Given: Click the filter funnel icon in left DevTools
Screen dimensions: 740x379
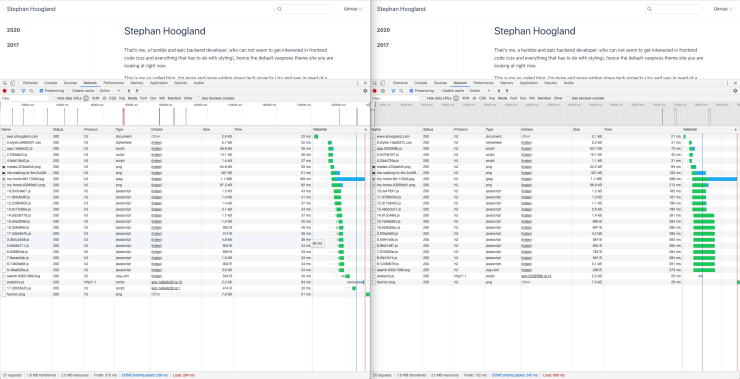Looking at the screenshot, I should click(23, 91).
